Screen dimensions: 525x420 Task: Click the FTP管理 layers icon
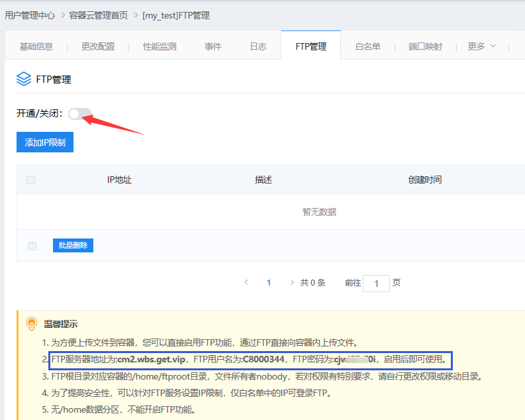click(24, 79)
